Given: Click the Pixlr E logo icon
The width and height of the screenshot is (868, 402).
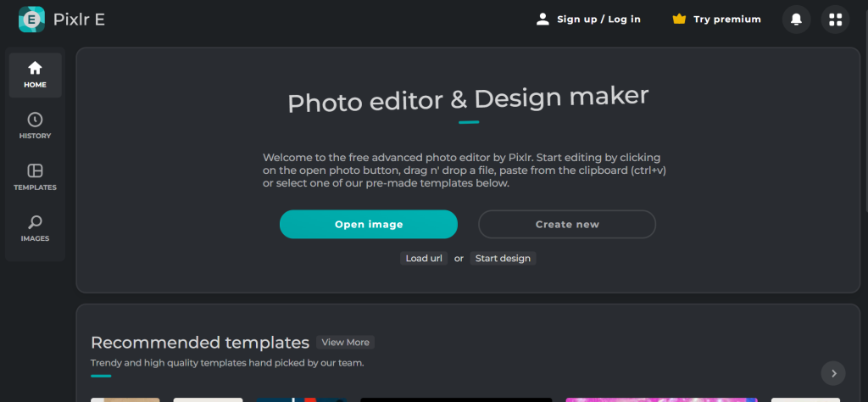Looking at the screenshot, I should (31, 20).
